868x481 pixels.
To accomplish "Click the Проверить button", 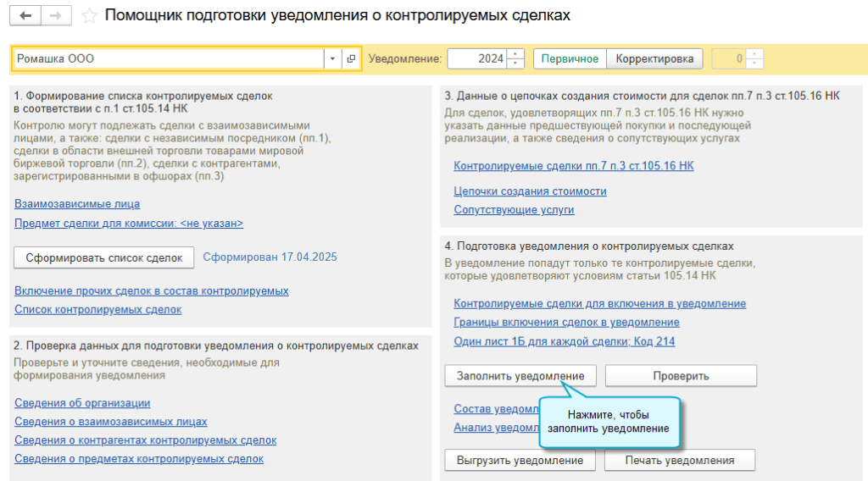I will pos(681,375).
